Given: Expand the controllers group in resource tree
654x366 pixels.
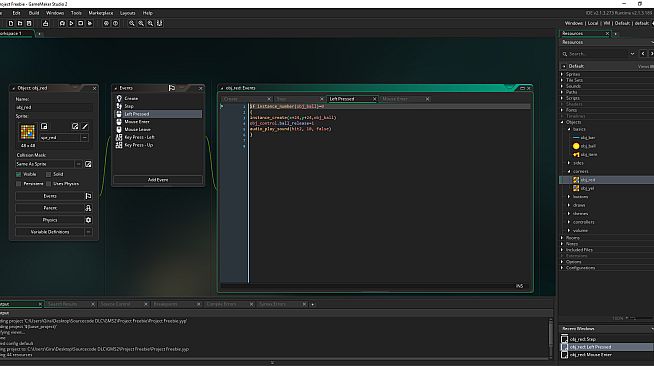Looking at the screenshot, I should [x=569, y=222].
